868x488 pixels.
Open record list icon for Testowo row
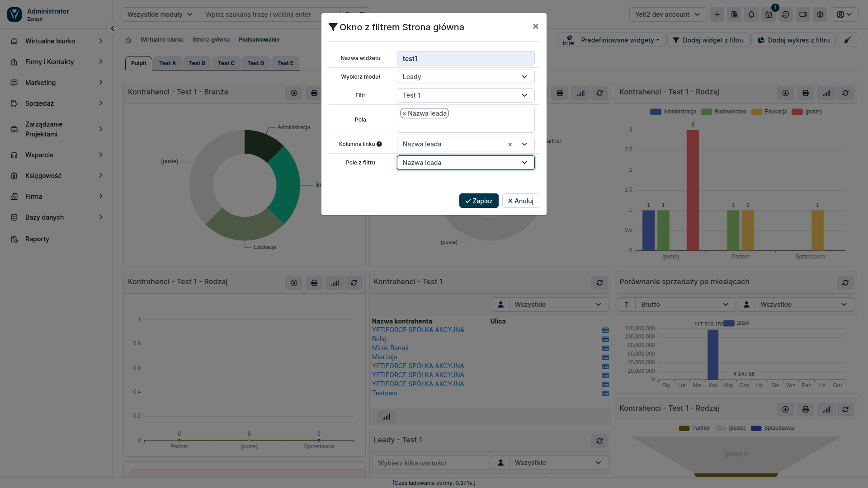[605, 394]
